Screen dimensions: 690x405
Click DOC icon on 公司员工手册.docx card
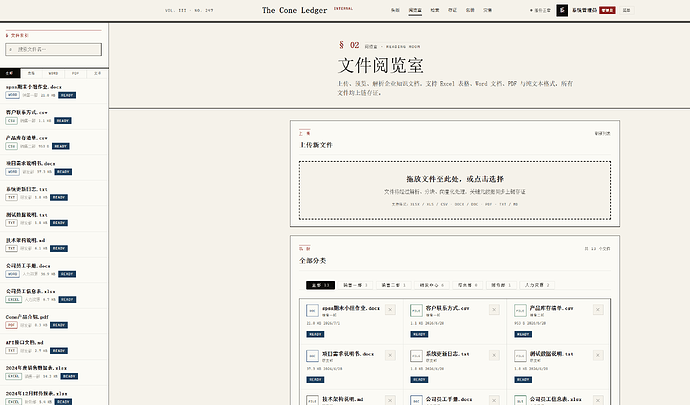pyautogui.click(x=416, y=400)
